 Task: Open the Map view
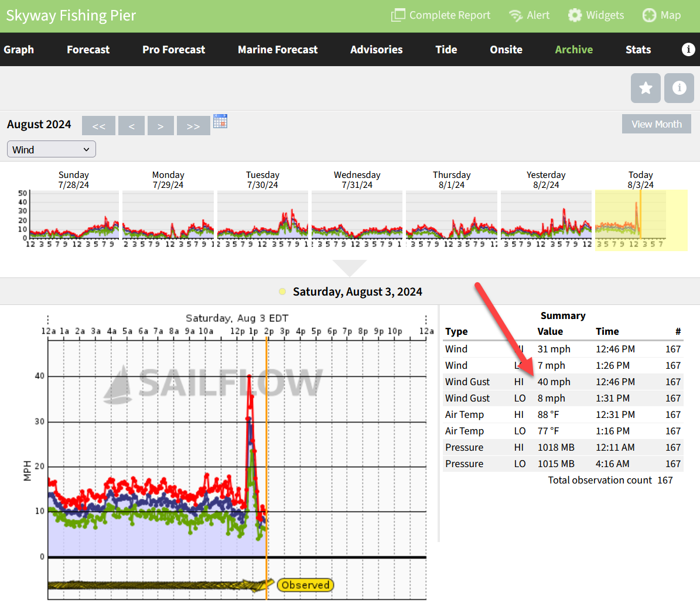coord(661,15)
